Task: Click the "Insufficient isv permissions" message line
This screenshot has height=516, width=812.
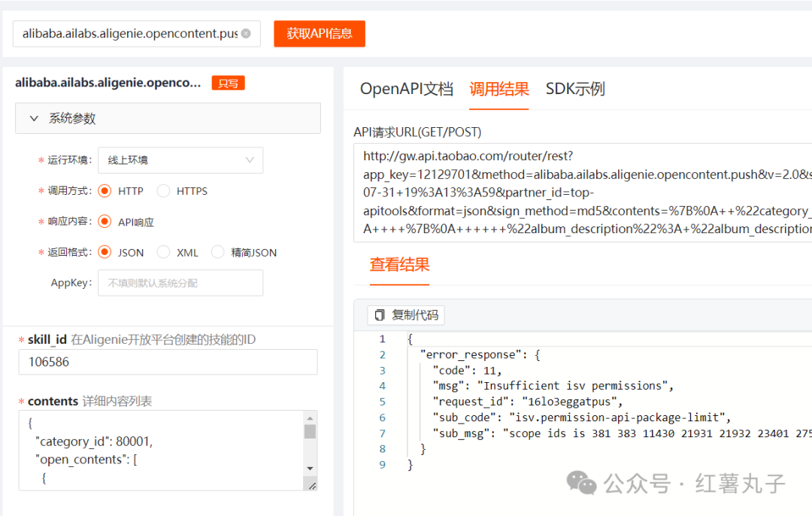Action: coord(553,386)
